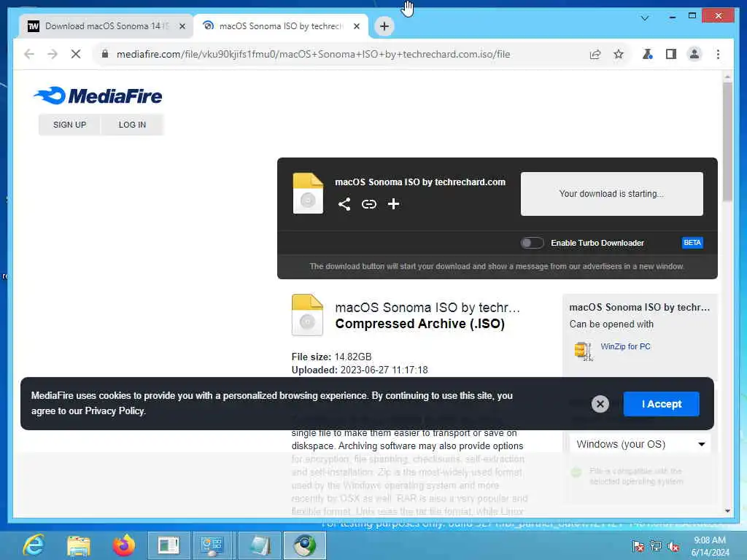Viewport: 747px width, 560px height.
Task: Click the Uploaded 2023-06-27 text
Action: [x=359, y=370]
